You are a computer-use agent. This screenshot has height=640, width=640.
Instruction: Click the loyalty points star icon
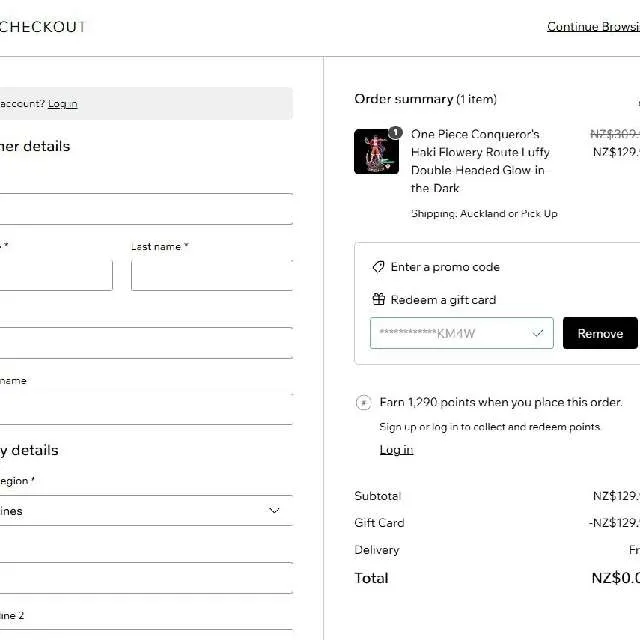coord(363,403)
